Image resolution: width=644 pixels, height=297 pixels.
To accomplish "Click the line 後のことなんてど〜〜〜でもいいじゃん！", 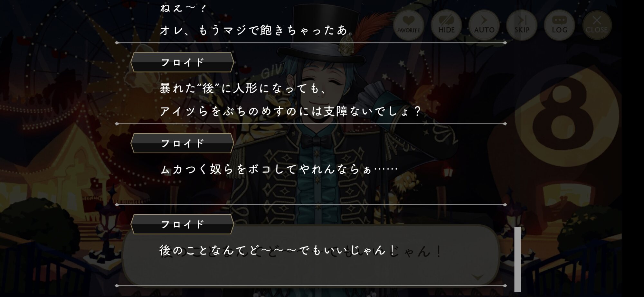I will (x=278, y=250).
